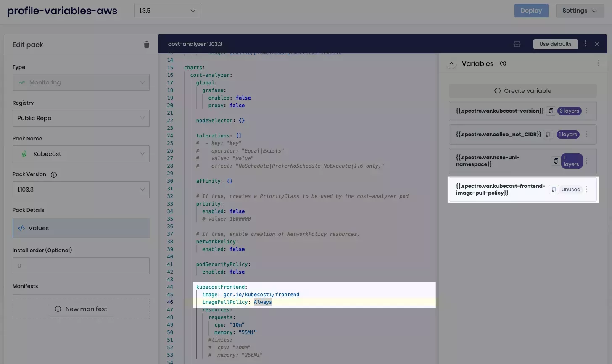Click the info icon beside Pack Version

click(53, 174)
